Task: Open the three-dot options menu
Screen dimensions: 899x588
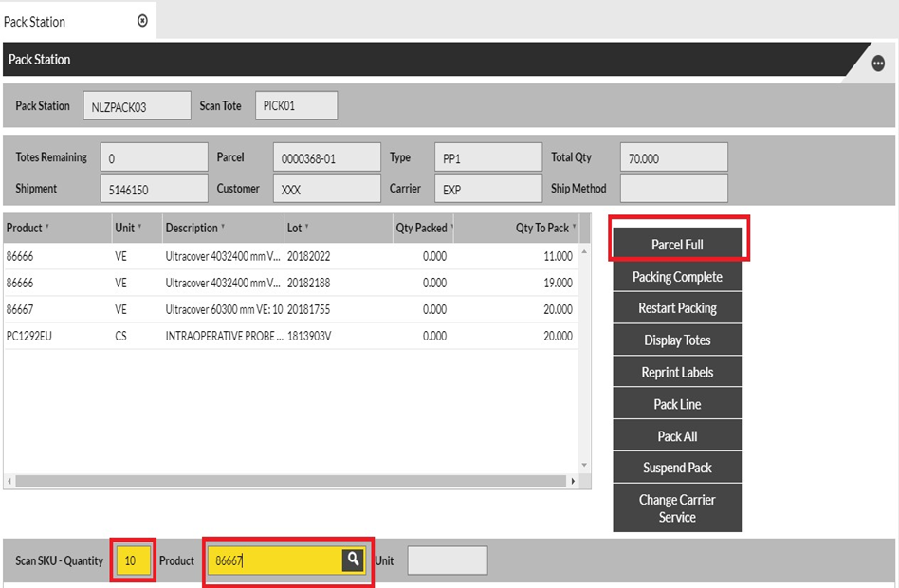Action: [x=878, y=64]
